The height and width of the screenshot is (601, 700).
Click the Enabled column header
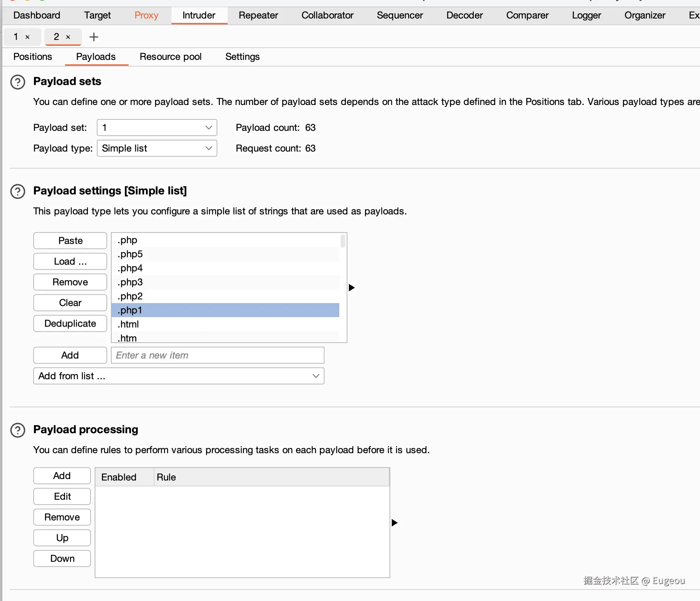click(x=125, y=477)
